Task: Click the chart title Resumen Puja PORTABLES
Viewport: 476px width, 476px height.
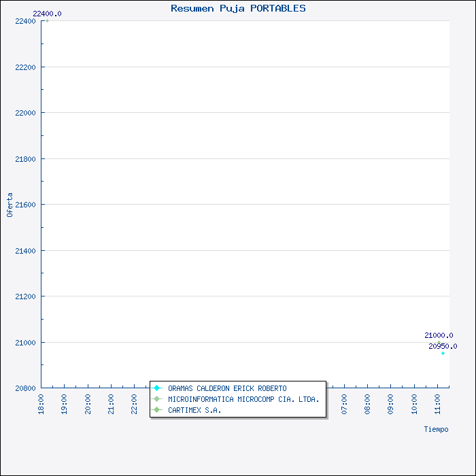Action: coord(238,8)
